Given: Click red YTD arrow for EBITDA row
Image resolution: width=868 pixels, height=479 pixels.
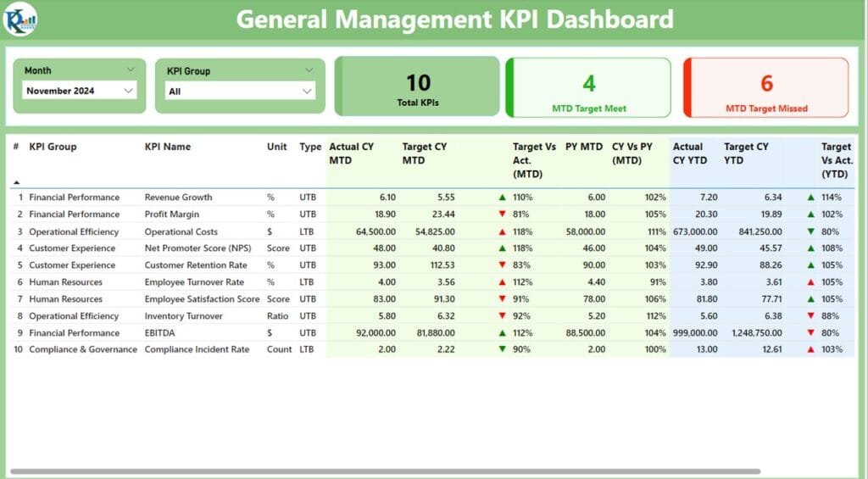Looking at the screenshot, I should click(x=811, y=333).
